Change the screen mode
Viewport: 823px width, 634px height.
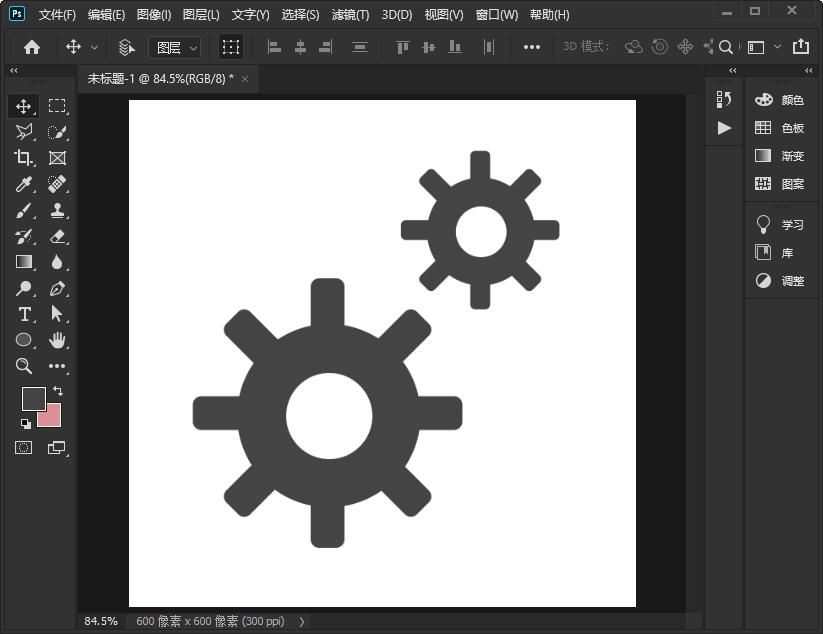click(57, 448)
